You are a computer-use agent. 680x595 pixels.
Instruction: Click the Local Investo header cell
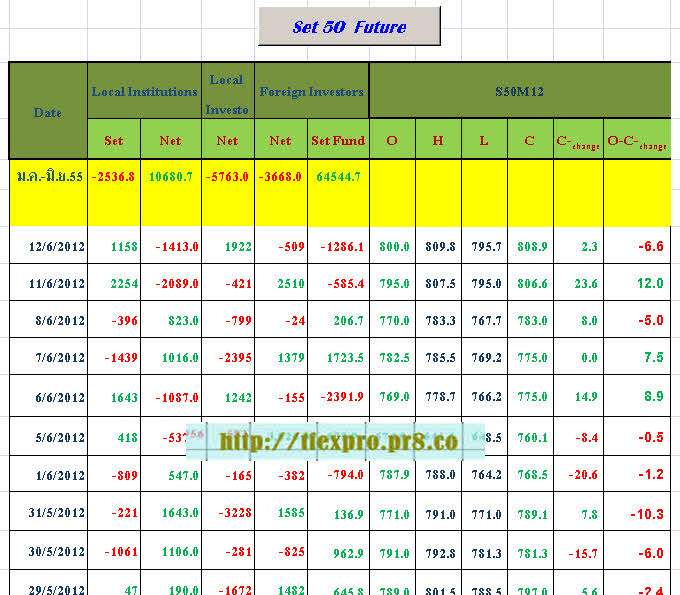coord(227,92)
